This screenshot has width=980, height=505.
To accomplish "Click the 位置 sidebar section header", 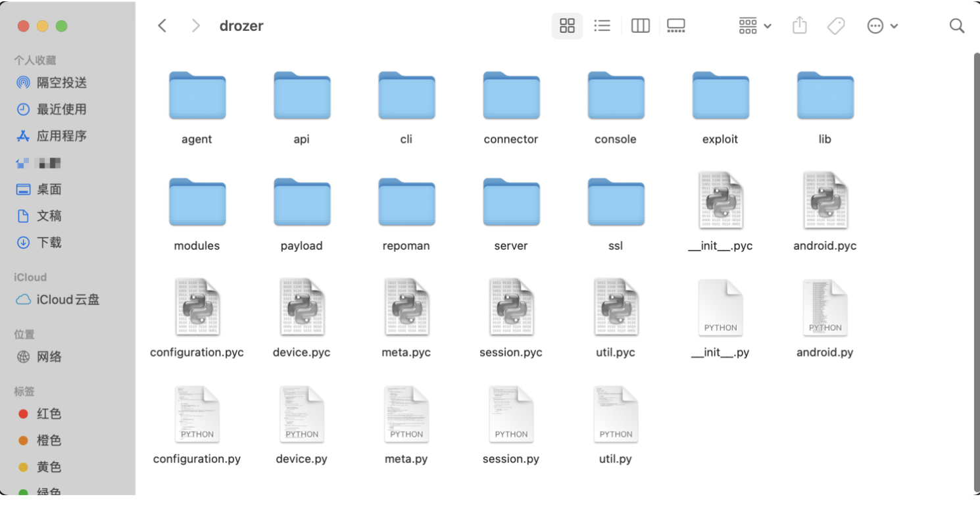I will tap(24, 335).
